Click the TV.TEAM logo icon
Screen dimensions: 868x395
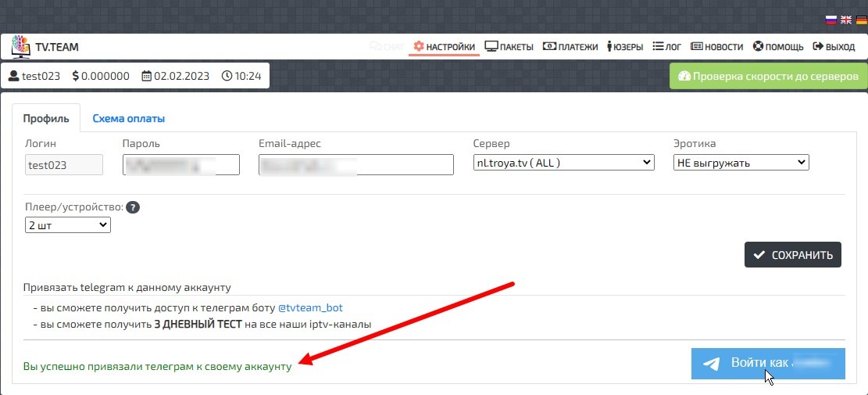21,47
